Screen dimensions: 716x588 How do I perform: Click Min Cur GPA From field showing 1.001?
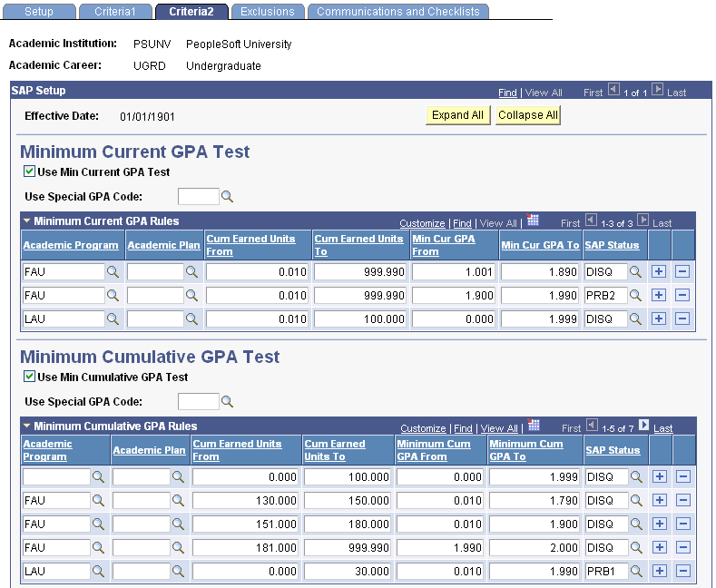tap(454, 272)
